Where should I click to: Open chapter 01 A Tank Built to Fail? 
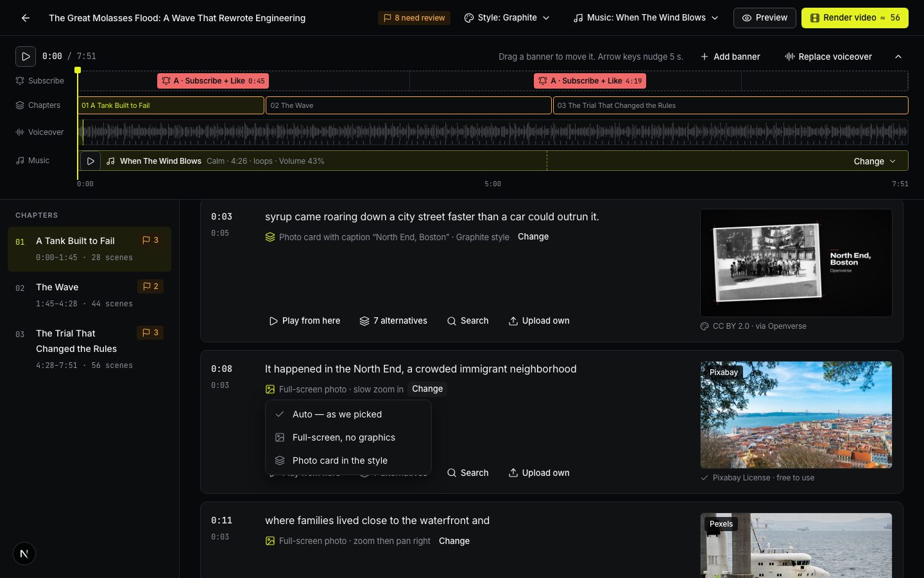click(x=89, y=249)
